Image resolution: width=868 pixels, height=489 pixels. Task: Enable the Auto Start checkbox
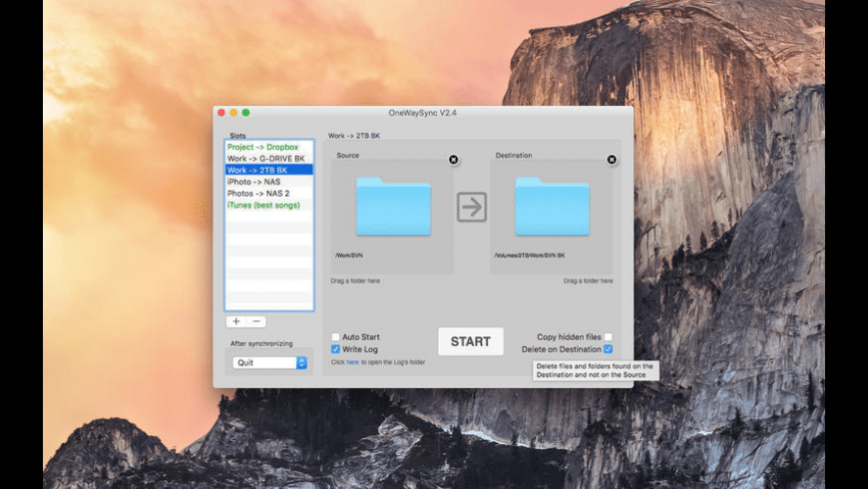(335, 336)
